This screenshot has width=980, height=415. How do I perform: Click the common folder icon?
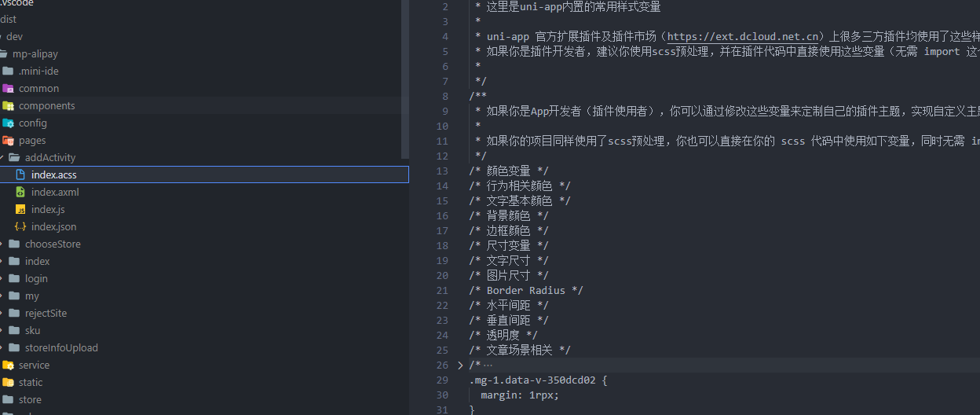point(8,89)
